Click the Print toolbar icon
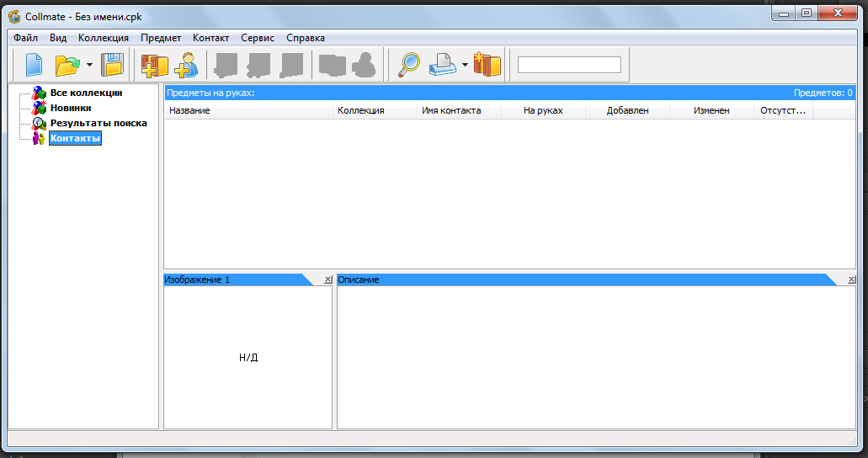 point(442,65)
